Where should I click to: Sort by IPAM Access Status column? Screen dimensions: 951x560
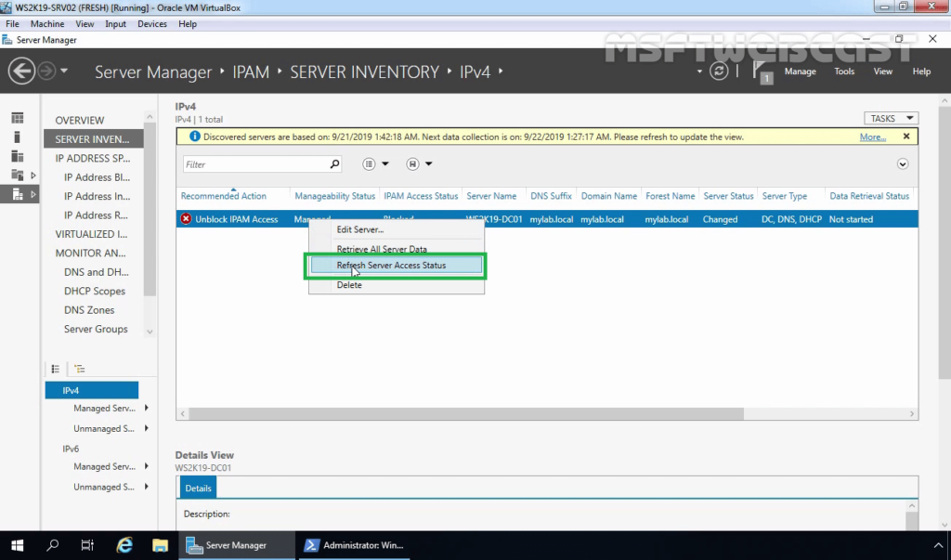tap(421, 196)
